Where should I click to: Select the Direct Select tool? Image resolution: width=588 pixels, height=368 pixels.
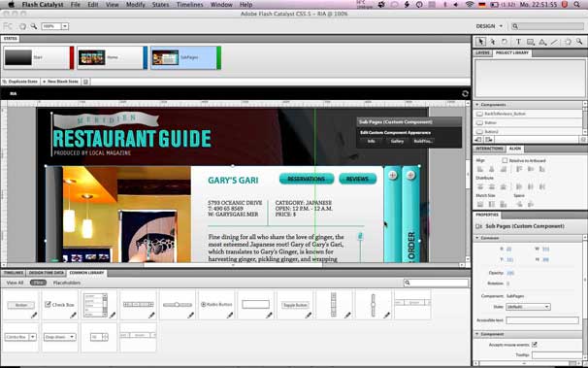[x=493, y=42]
